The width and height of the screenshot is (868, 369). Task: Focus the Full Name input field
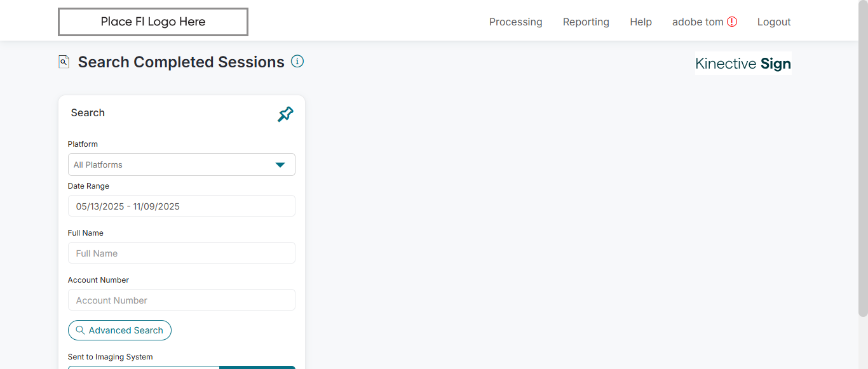181,253
